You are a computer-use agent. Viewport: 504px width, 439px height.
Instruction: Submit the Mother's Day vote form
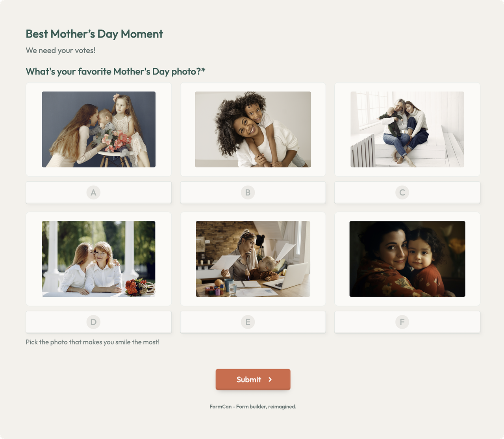pos(253,379)
